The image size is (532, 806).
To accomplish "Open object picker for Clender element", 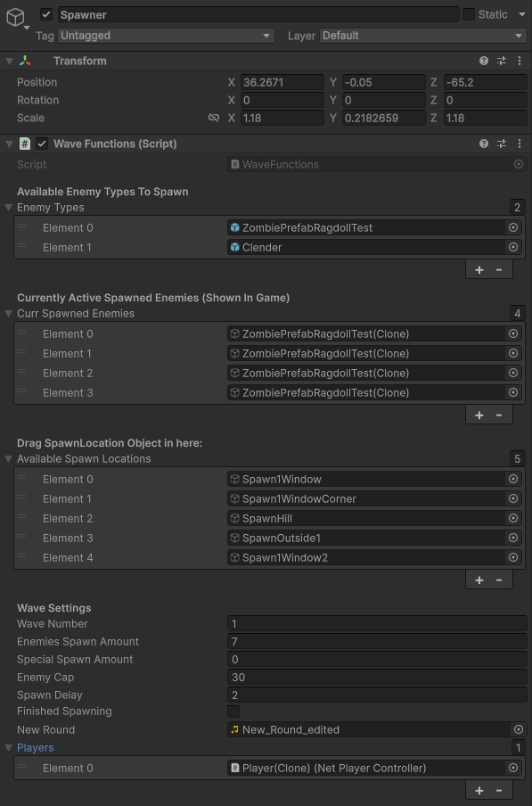I will tap(512, 247).
